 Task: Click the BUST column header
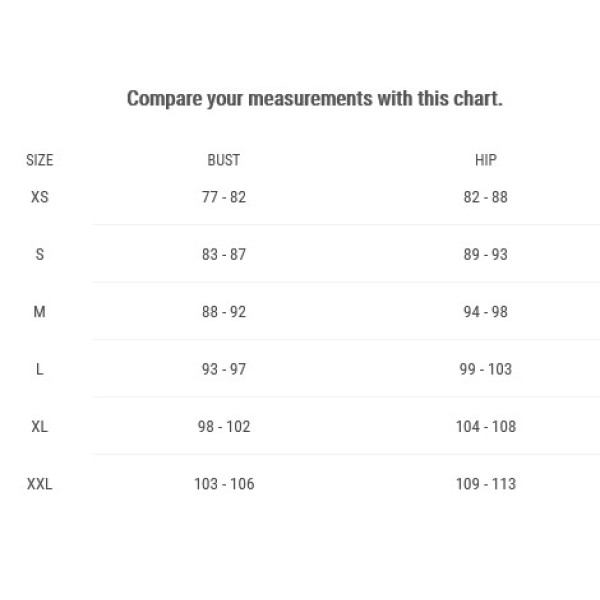[224, 160]
